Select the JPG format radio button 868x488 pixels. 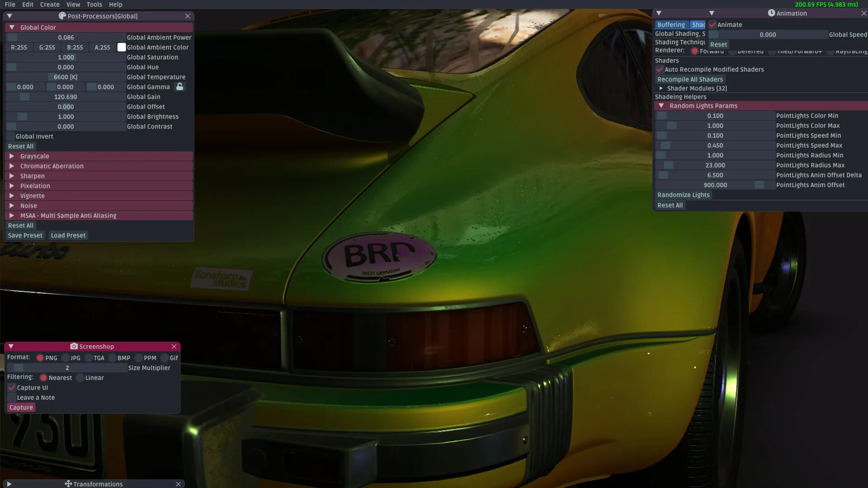(66, 358)
